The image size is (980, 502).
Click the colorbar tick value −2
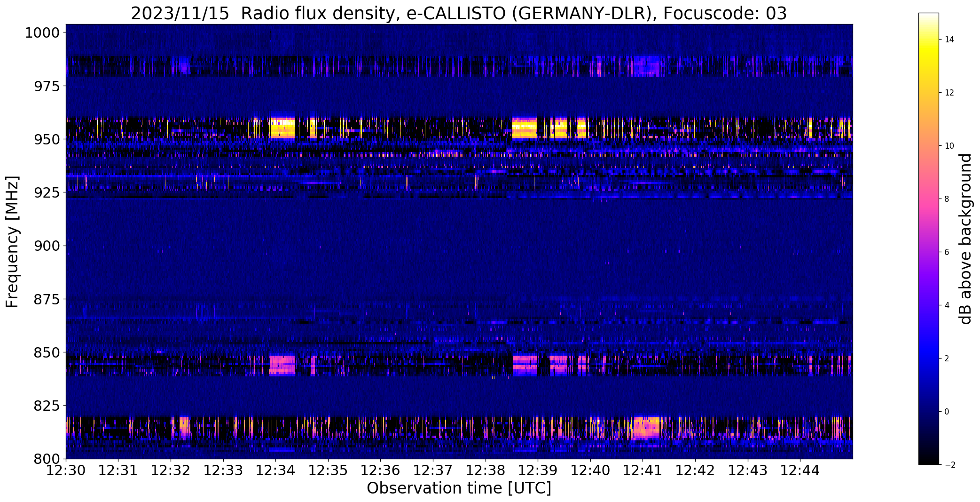click(949, 465)
